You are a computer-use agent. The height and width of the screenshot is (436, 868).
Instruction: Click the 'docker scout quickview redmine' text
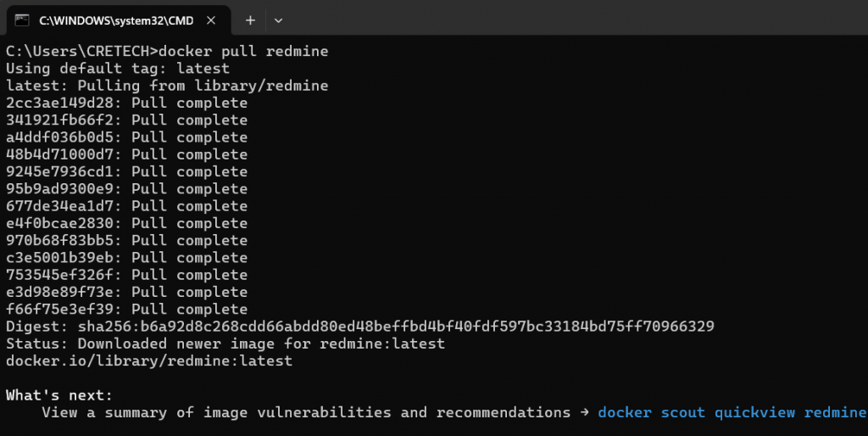click(x=732, y=412)
